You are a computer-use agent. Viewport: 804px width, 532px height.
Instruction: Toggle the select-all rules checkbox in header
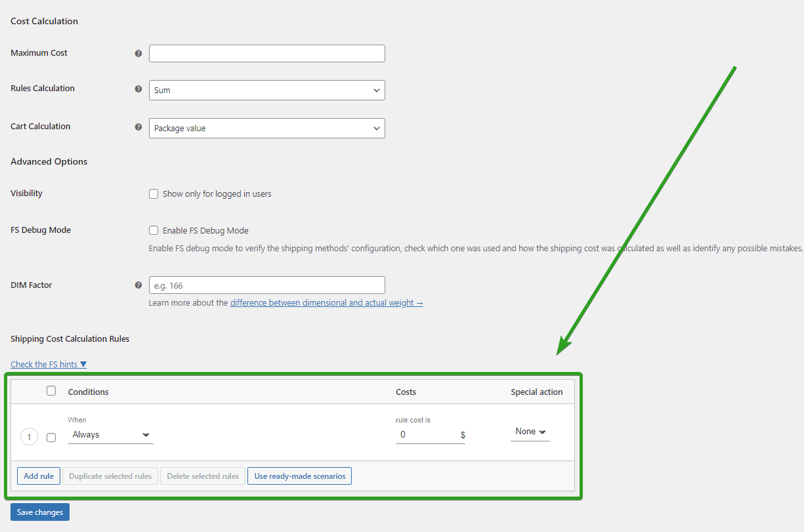click(x=51, y=391)
